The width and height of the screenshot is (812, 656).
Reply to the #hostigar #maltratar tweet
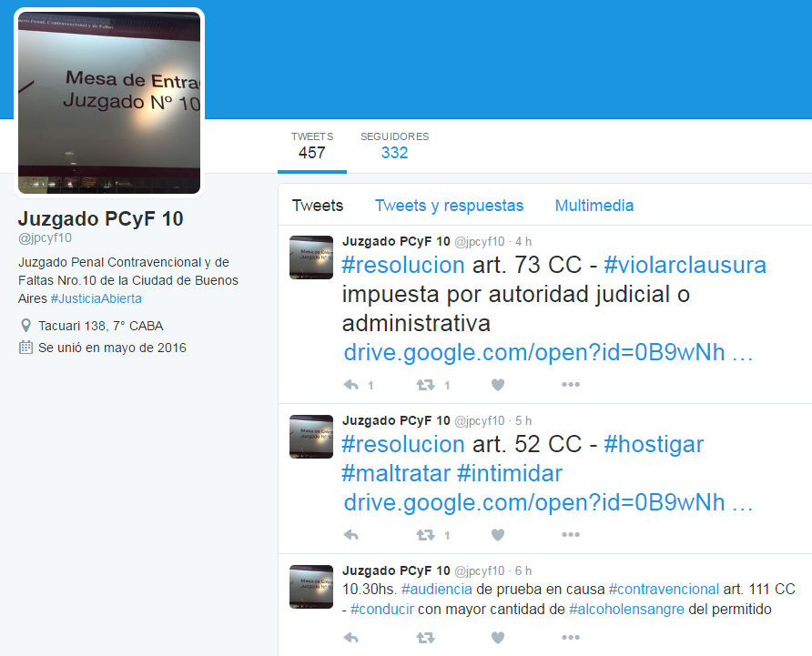point(351,535)
